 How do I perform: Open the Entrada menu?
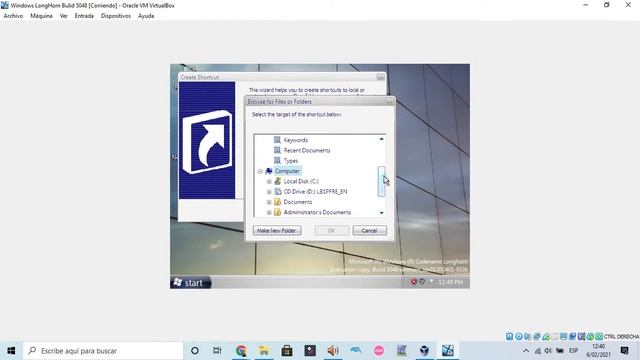[x=84, y=16]
